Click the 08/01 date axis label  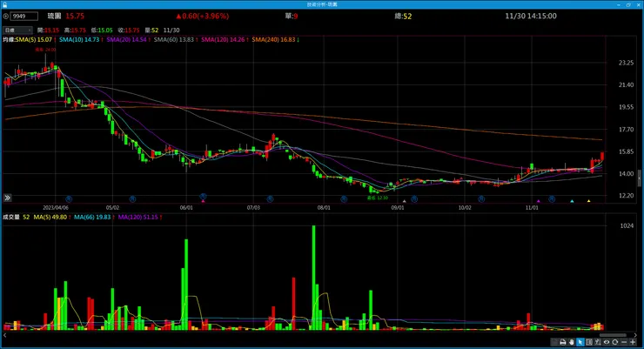tap(324, 208)
